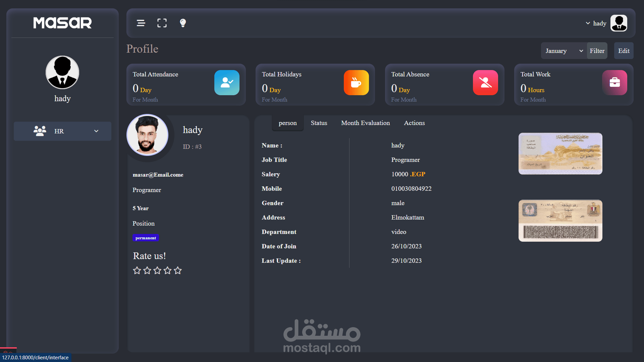Open the front ID card thumbnail
Screen dimensions: 644x362
pyautogui.click(x=560, y=154)
